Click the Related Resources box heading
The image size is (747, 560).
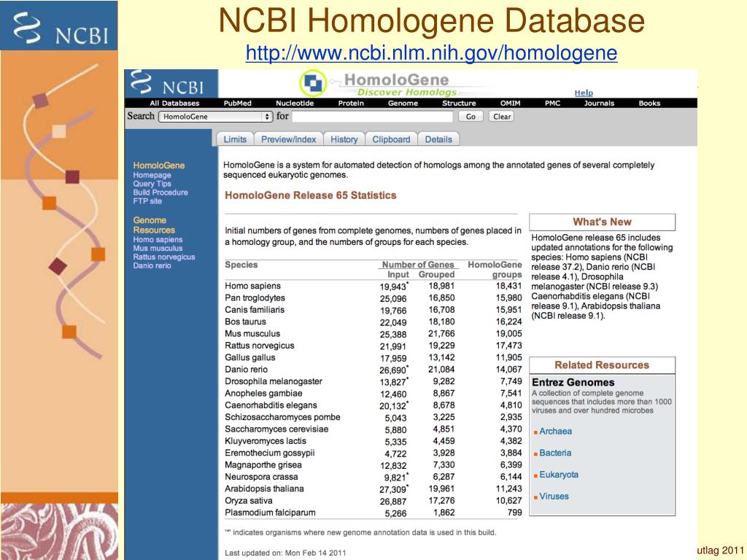[x=602, y=365]
